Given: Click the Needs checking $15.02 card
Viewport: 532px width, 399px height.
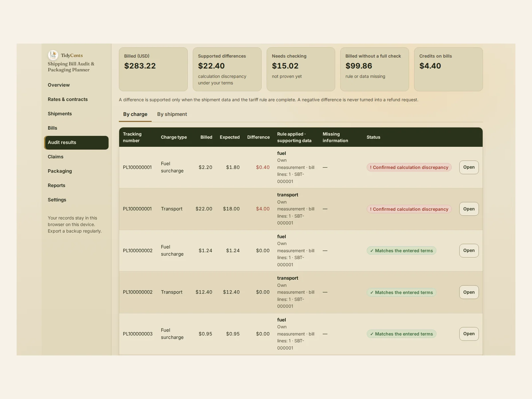Looking at the screenshot, I should coord(301,69).
